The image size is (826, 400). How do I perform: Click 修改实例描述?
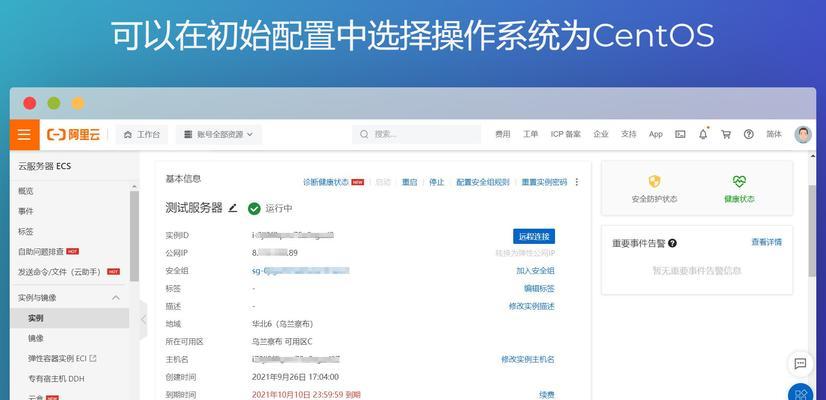coord(532,306)
